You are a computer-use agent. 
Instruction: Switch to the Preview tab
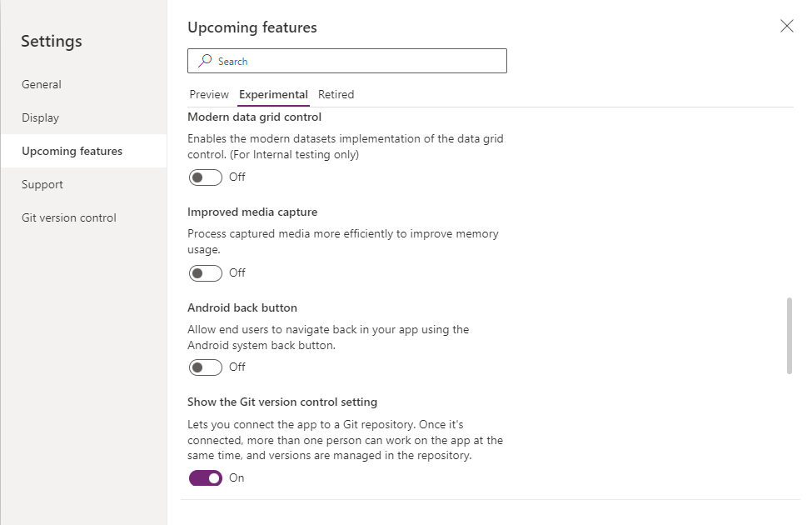[209, 94]
